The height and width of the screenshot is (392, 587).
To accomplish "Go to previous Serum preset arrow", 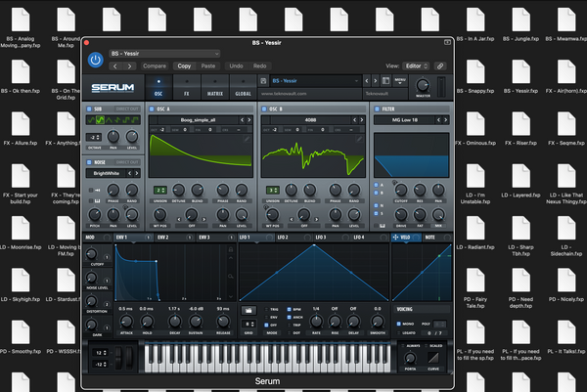I will [x=367, y=81].
